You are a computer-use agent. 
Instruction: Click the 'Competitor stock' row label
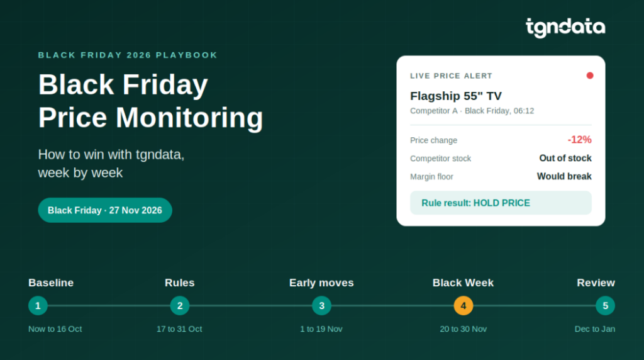440,159
